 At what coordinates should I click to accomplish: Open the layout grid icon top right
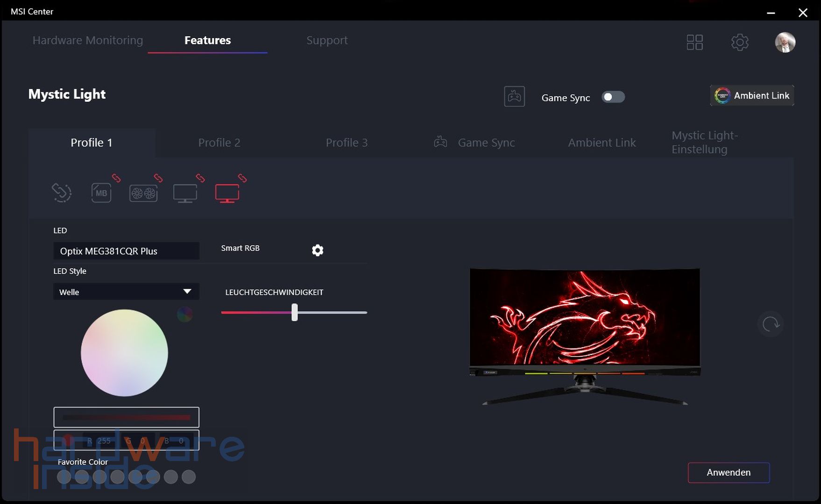(x=694, y=42)
